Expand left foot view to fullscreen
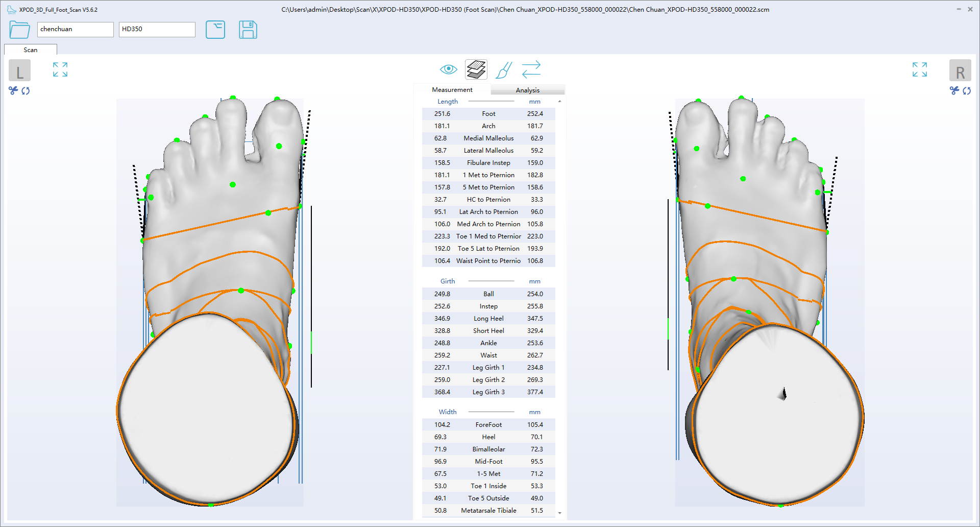This screenshot has width=980, height=527. click(60, 69)
